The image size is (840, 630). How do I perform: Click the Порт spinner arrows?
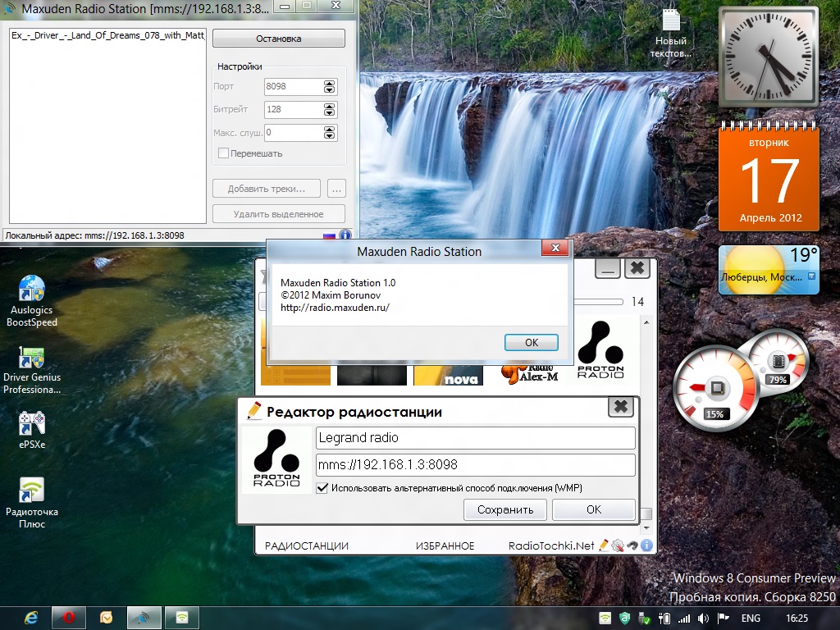tap(330, 86)
